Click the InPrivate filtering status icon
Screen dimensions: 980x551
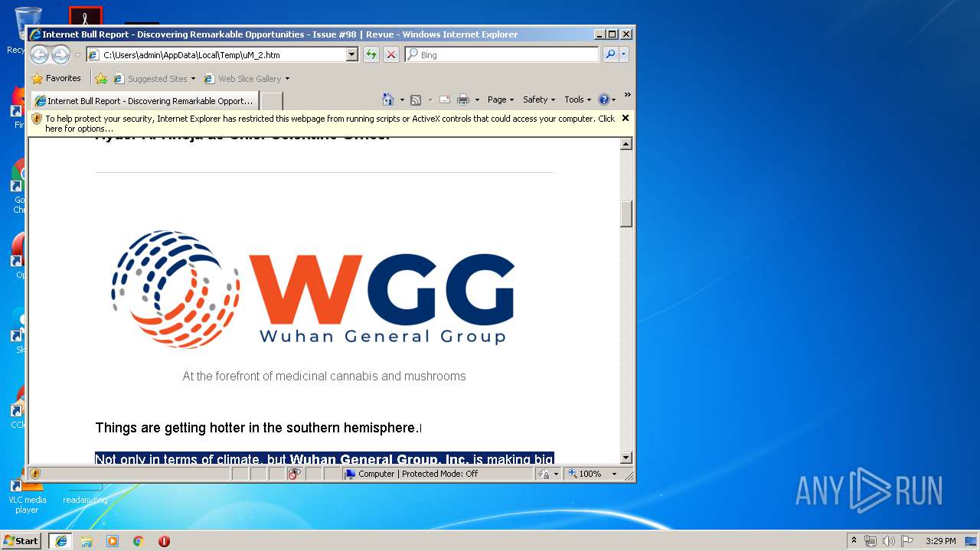tap(294, 474)
